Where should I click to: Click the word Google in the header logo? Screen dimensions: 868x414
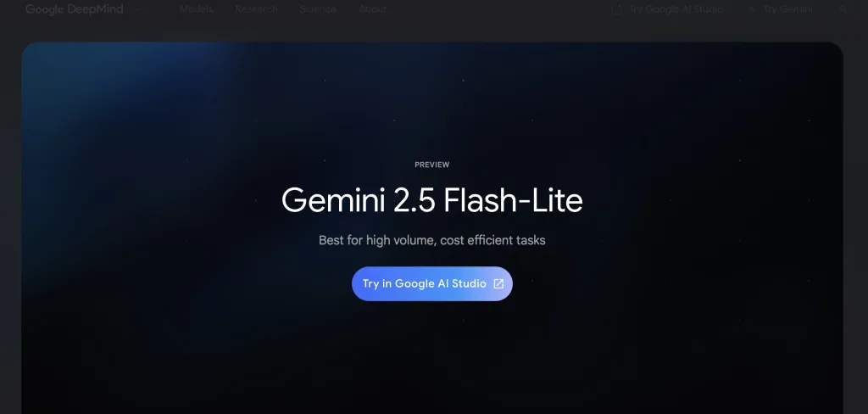(45, 9)
